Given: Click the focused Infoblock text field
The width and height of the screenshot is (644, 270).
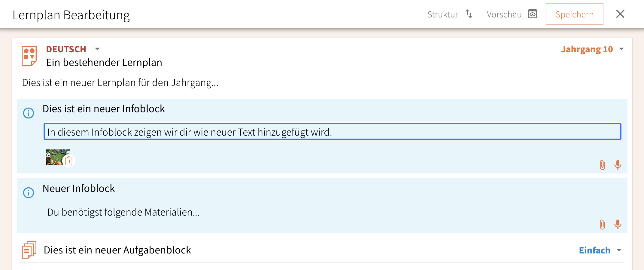Looking at the screenshot, I should coord(332,132).
